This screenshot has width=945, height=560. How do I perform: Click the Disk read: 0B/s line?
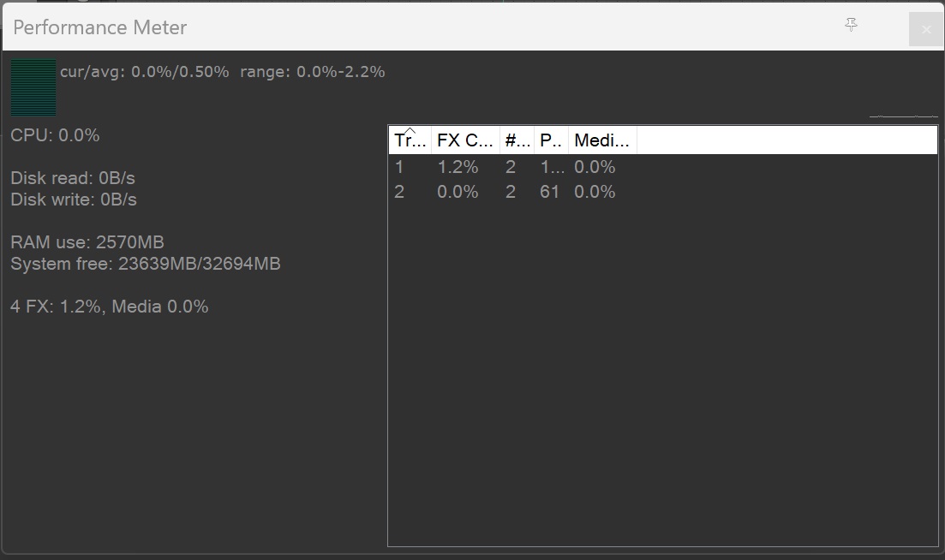(x=73, y=178)
